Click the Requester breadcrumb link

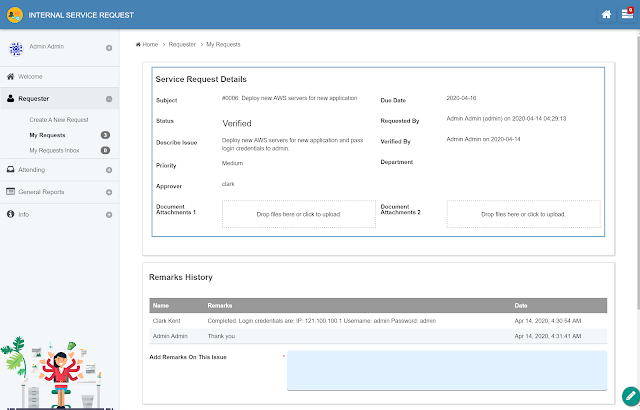[182, 44]
